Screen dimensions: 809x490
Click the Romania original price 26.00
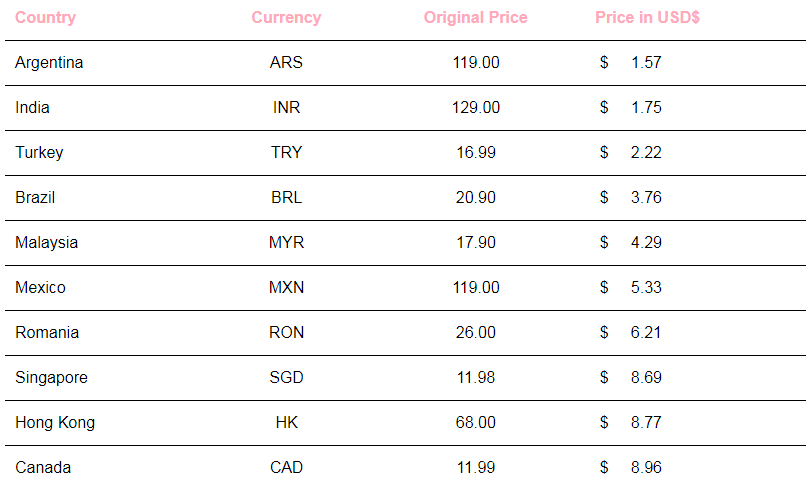tap(476, 332)
